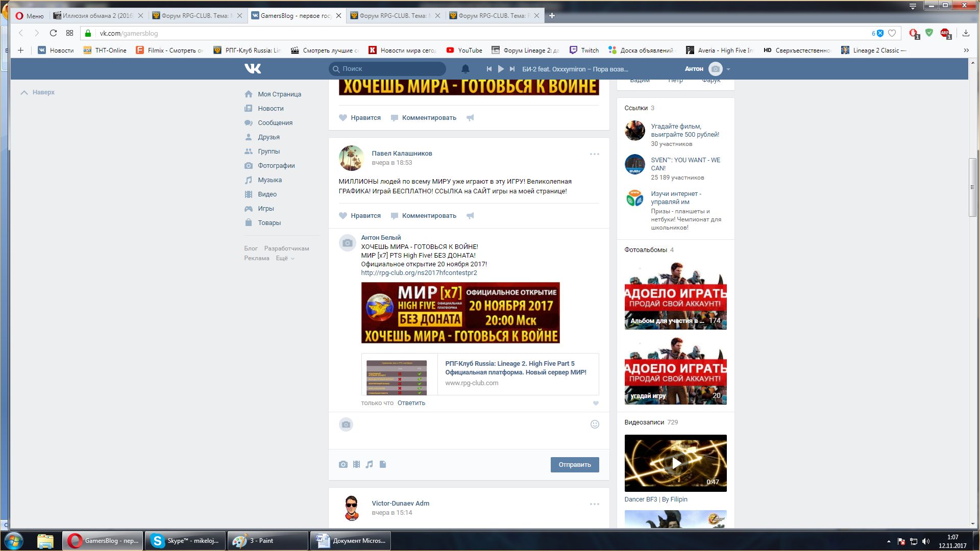Click the VK logo in the header

click(x=253, y=68)
